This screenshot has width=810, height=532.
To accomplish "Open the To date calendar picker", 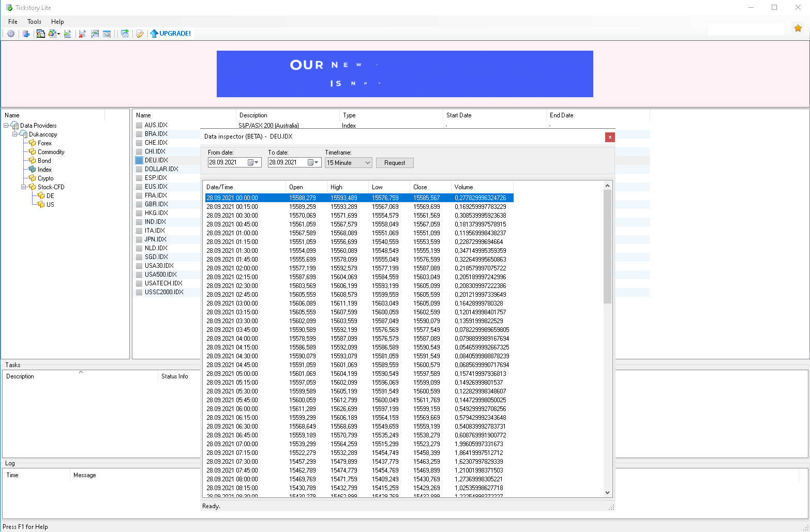I will coord(313,162).
